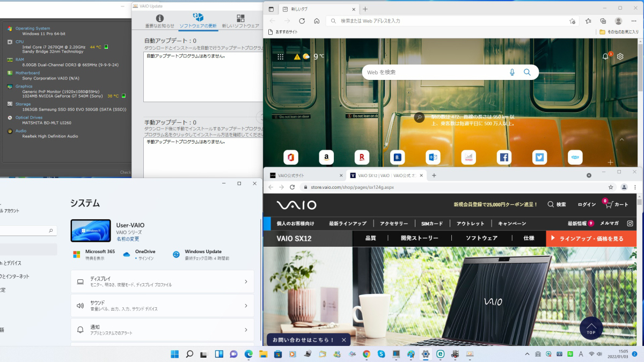Expand the サウンド settings row
This screenshot has height=362, width=644.
tap(162, 306)
